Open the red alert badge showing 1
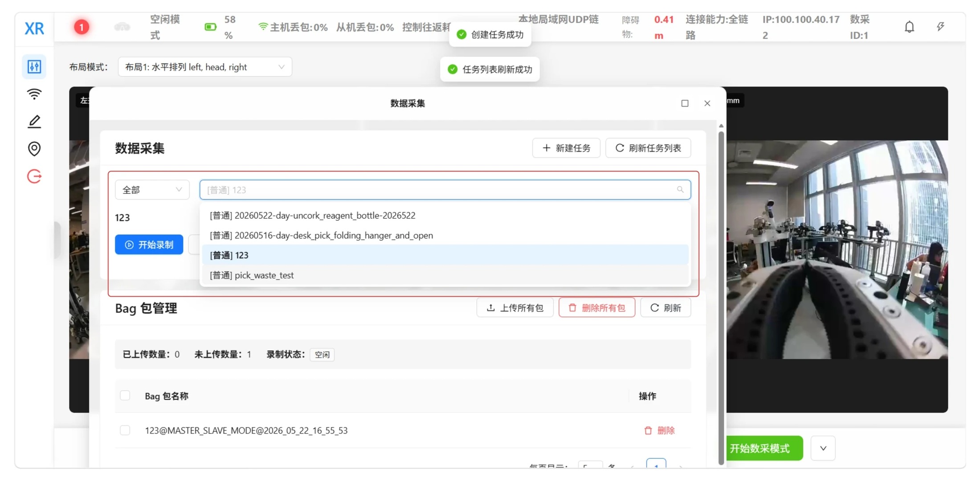The width and height of the screenshot is (980, 482). 81,27
